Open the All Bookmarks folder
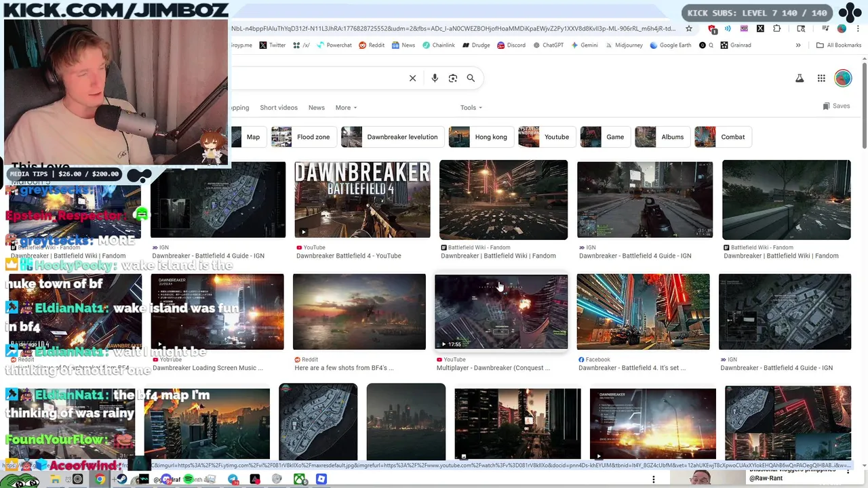868x488 pixels. click(x=839, y=45)
